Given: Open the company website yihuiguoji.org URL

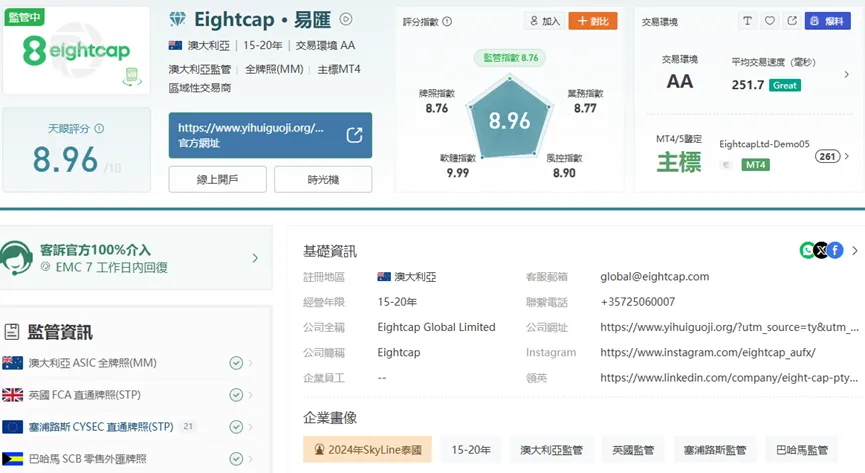Looking at the screenshot, I should [x=729, y=327].
